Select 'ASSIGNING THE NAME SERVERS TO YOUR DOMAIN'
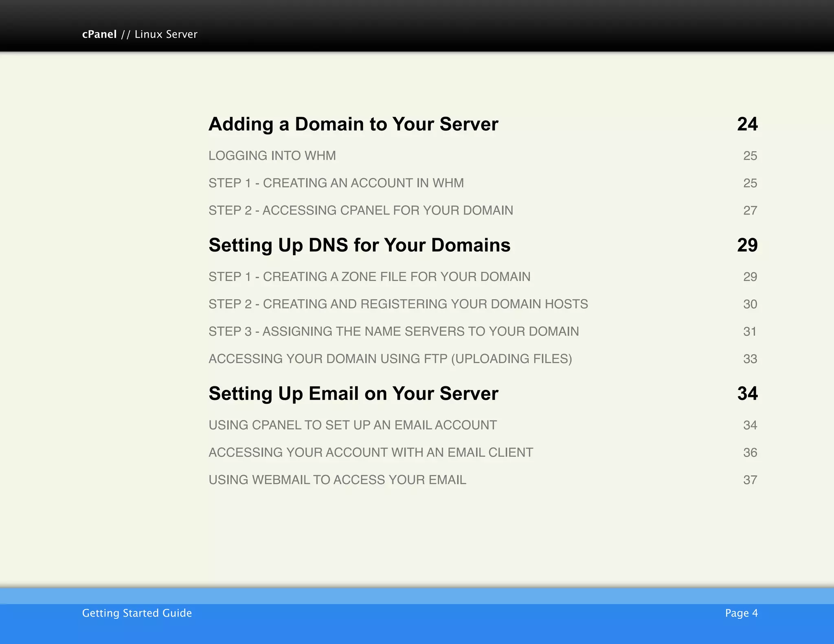 click(x=393, y=331)
